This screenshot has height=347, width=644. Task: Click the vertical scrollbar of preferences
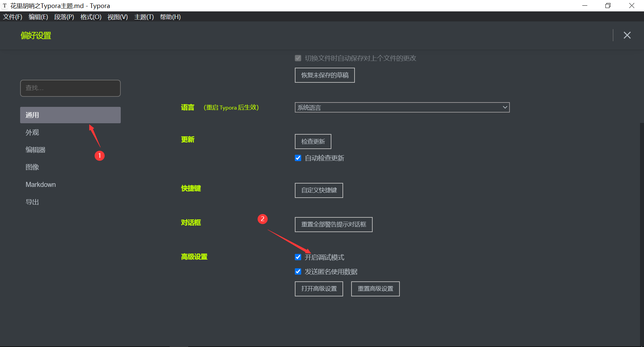pos(642,234)
